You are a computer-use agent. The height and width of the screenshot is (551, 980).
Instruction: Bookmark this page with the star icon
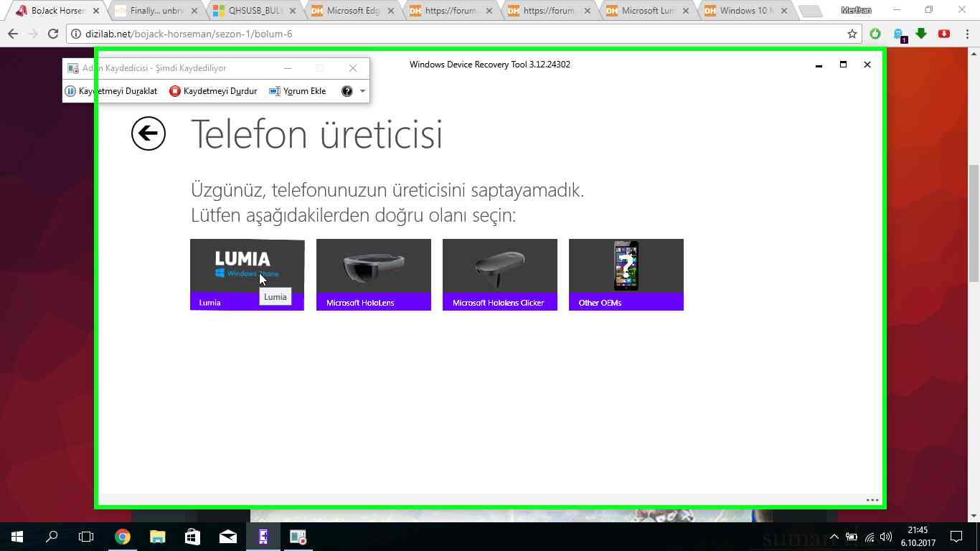[852, 34]
